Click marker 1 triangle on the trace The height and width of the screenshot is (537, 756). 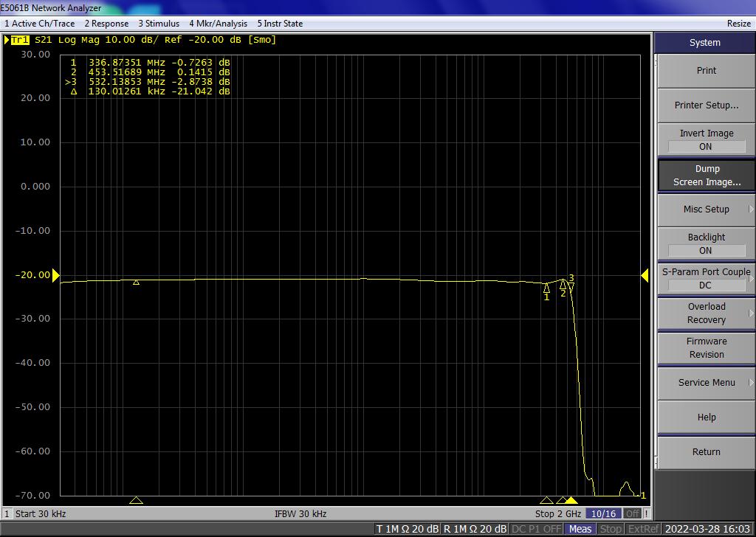point(546,288)
